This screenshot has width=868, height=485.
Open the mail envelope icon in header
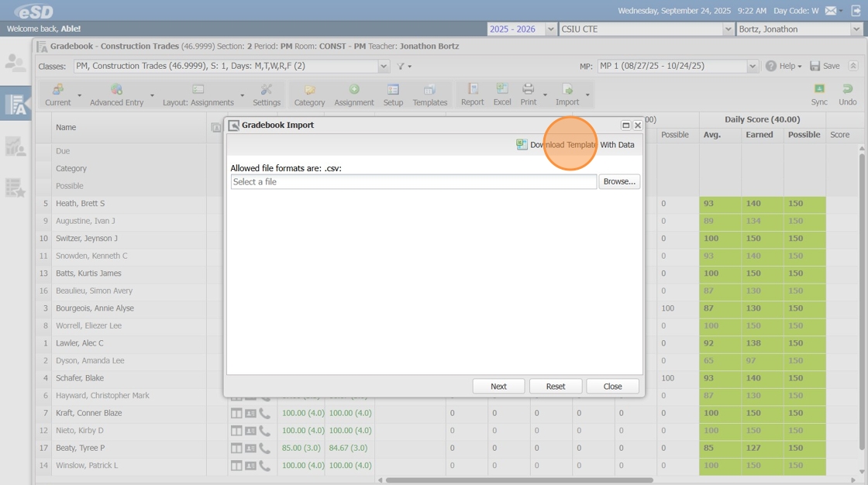831,11
